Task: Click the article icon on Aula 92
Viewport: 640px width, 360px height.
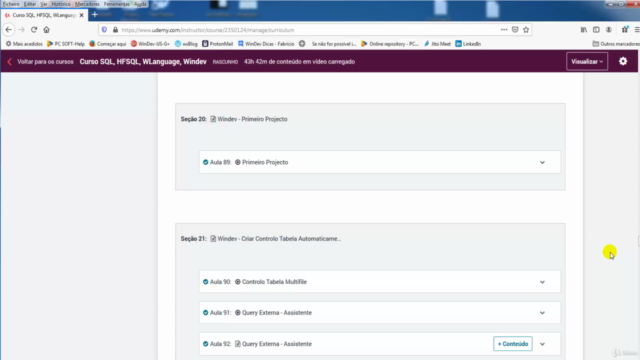Action: pyautogui.click(x=238, y=344)
